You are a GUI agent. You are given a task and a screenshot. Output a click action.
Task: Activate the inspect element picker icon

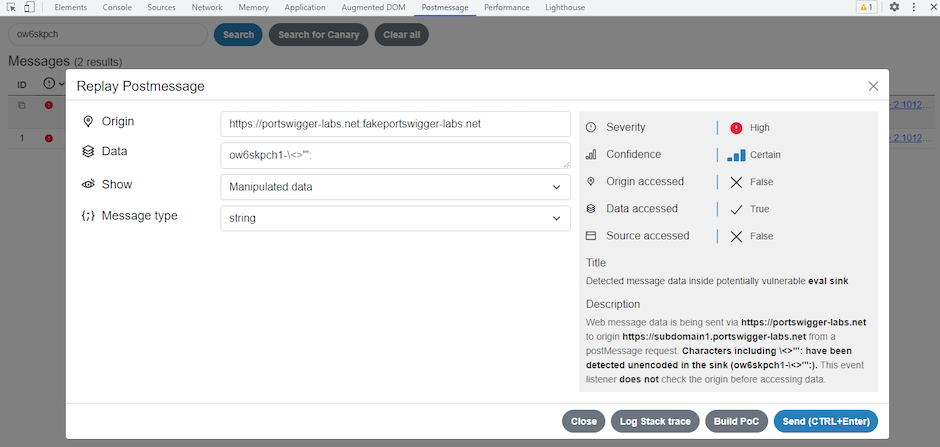pyautogui.click(x=11, y=7)
